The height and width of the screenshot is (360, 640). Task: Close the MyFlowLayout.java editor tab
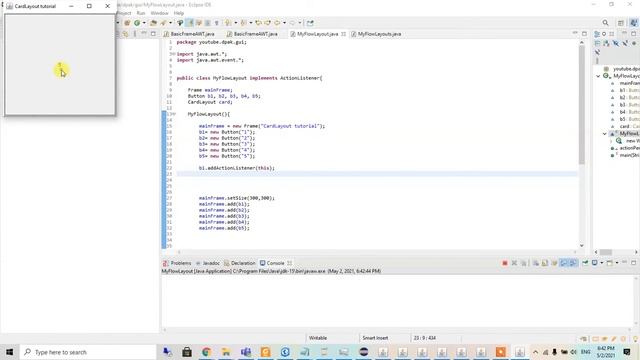[343, 34]
